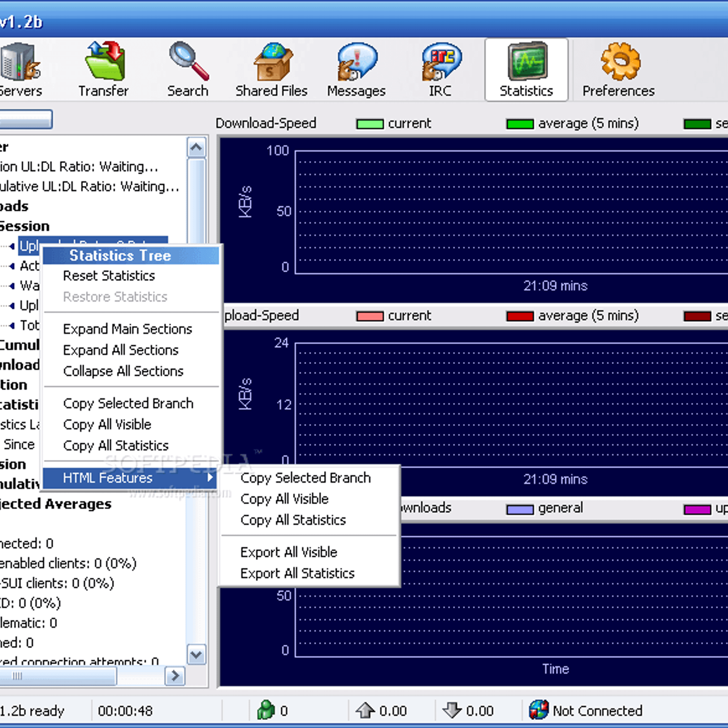Screen dimensions: 728x728
Task: Click the scroll up arrow of statistics tree
Action: [x=197, y=147]
